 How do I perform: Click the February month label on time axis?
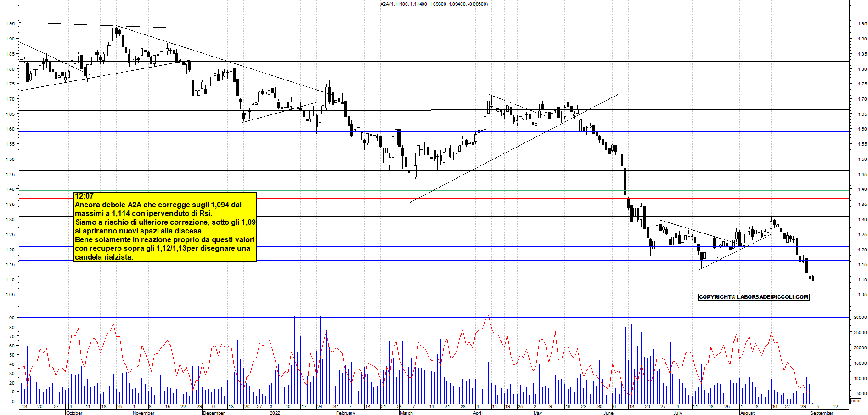point(345,413)
